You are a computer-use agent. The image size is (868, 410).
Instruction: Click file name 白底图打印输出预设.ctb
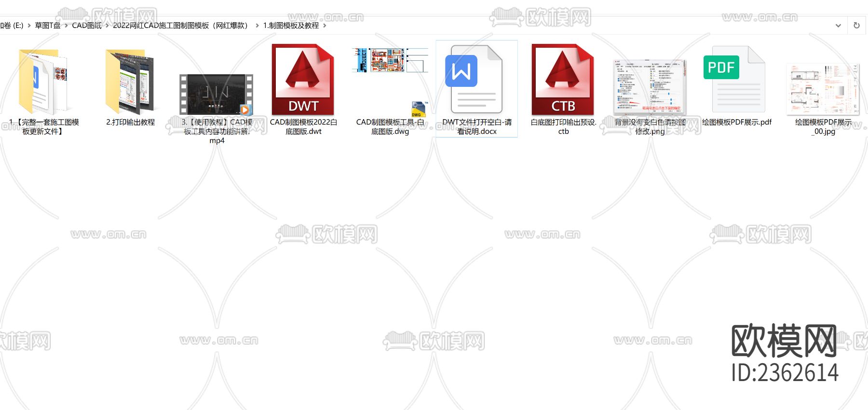[563, 127]
